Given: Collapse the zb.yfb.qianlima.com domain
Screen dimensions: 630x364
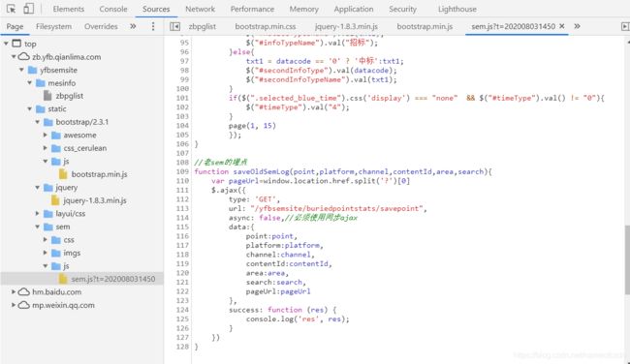Looking at the screenshot, I should click(14, 56).
